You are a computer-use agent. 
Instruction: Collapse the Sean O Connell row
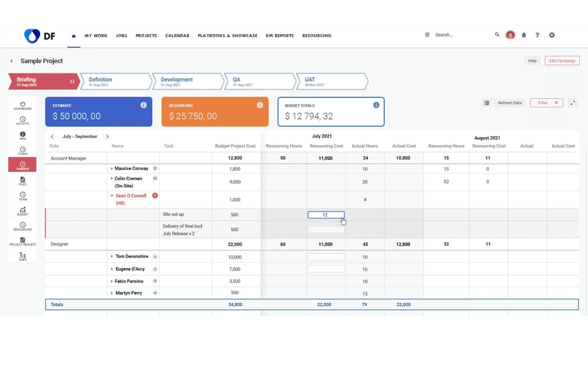pyautogui.click(x=112, y=196)
